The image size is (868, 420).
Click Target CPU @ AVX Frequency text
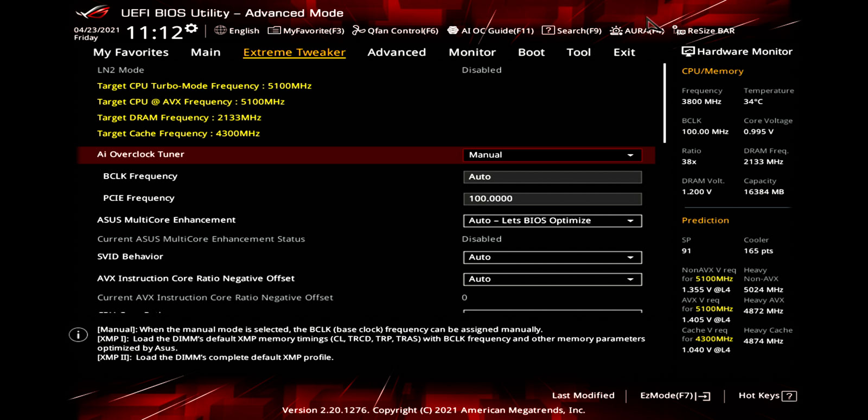190,101
